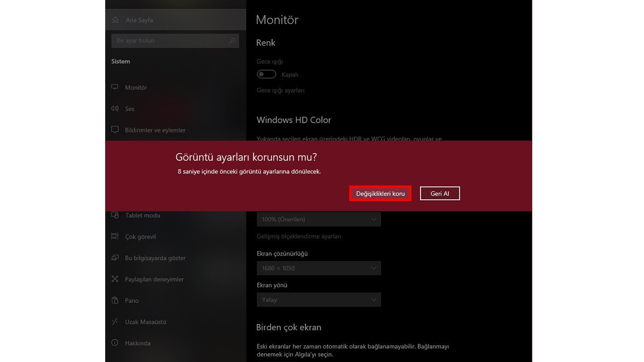Viewport: 644px width, 362px height.
Task: Select the Pano clipboard icon
Action: (x=115, y=301)
